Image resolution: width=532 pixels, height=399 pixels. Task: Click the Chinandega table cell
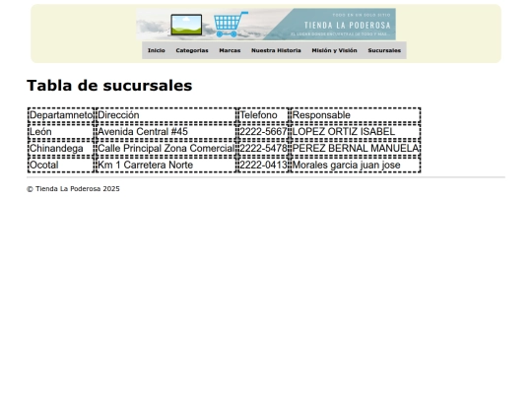pyautogui.click(x=61, y=148)
